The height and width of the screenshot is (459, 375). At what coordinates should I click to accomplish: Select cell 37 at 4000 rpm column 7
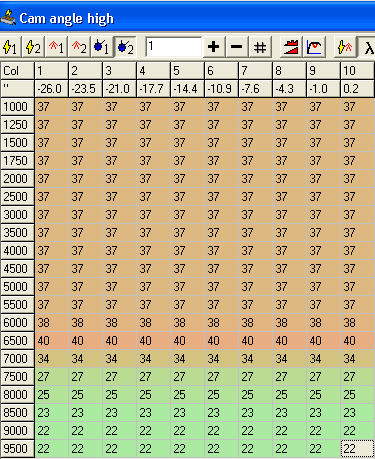pyautogui.click(x=256, y=251)
